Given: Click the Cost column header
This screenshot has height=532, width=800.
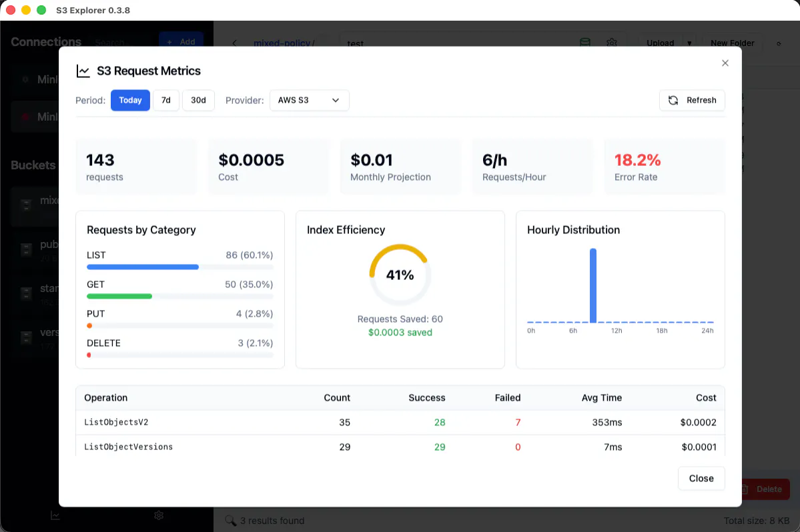Looking at the screenshot, I should 706,398.
